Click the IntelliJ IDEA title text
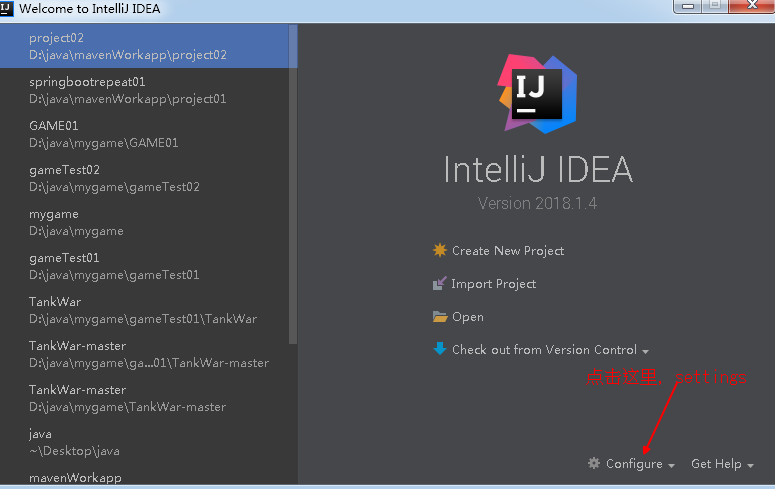Viewport: 775px width, 489px height. tap(538, 169)
